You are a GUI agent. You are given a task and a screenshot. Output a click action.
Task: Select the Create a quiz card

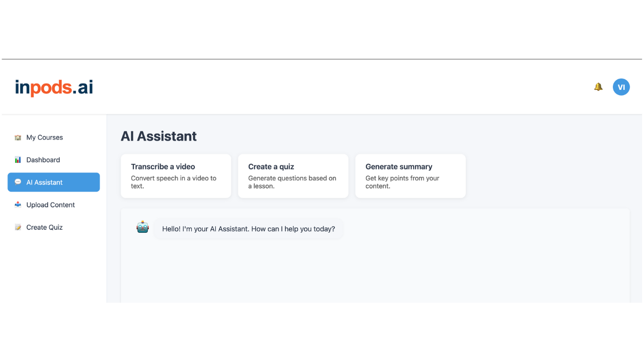[x=293, y=176]
